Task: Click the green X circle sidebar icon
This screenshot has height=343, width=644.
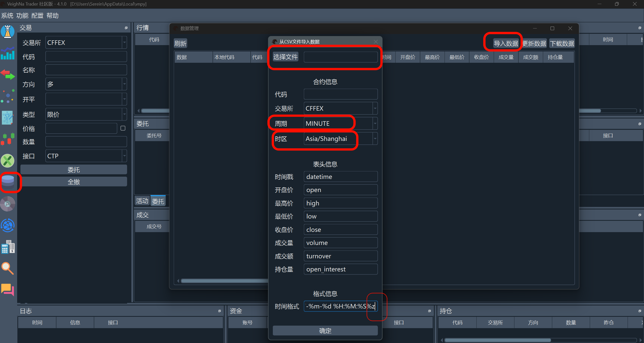Action: [x=8, y=161]
